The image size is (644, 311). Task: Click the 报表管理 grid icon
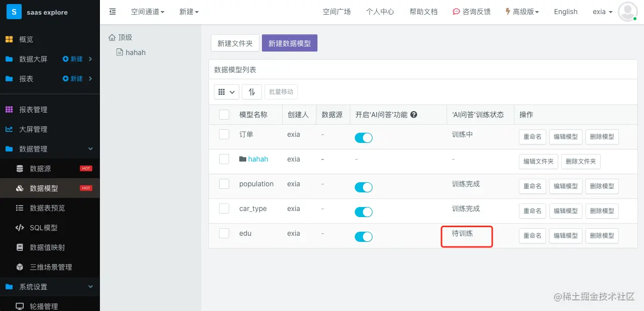(x=9, y=110)
